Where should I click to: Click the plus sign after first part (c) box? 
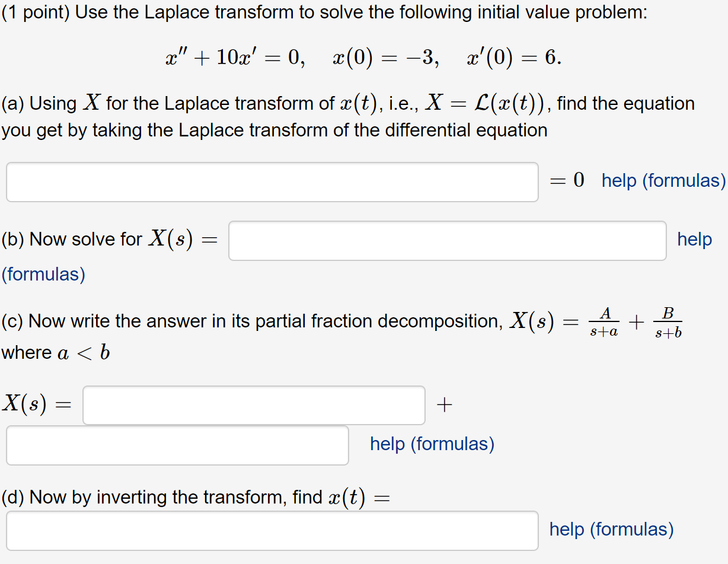tap(443, 406)
